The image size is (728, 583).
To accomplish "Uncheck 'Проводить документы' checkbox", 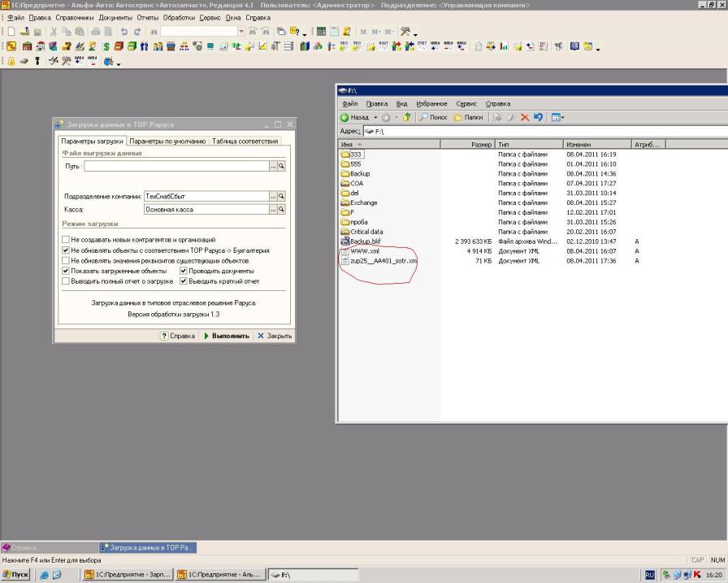I will tap(184, 271).
